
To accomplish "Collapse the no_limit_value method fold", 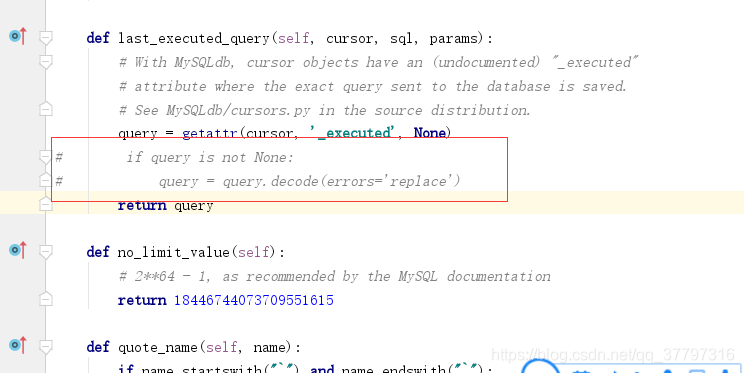I will pyautogui.click(x=46, y=252).
